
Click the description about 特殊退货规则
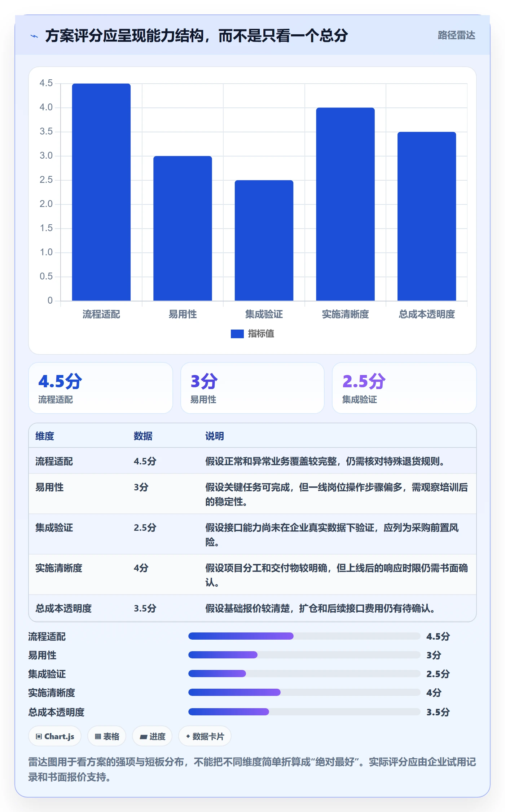tap(325, 461)
